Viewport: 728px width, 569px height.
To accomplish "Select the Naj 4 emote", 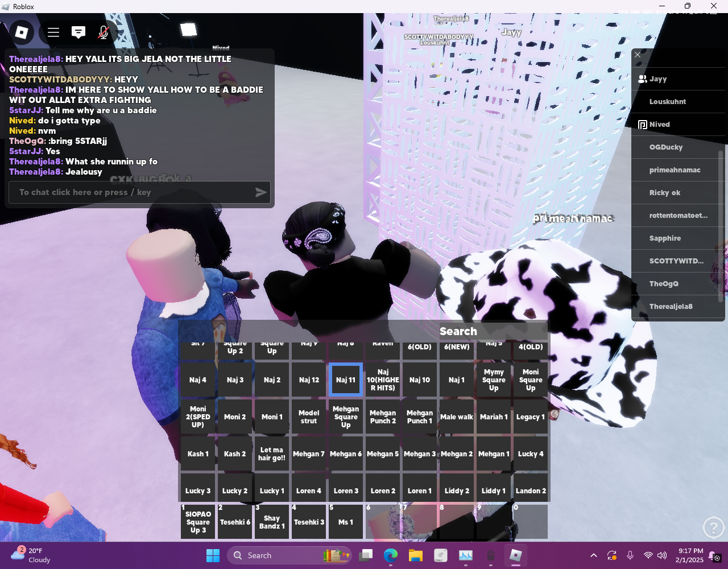I will pos(198,380).
